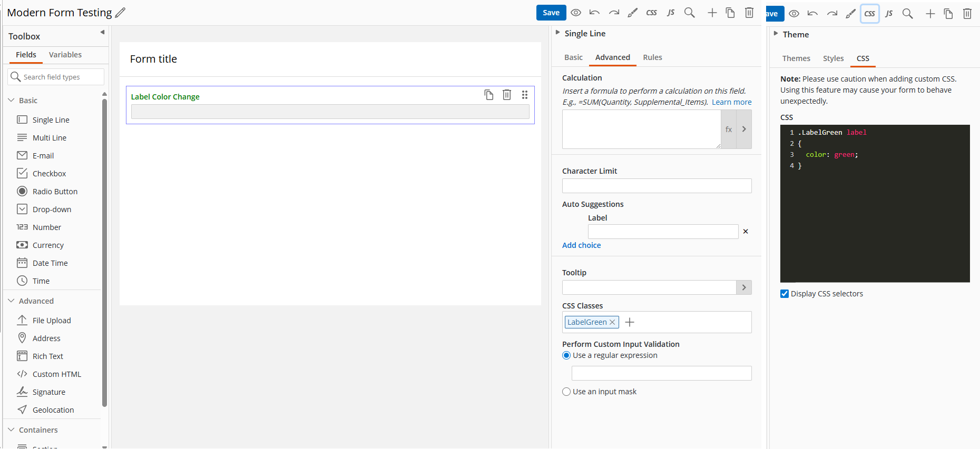The width and height of the screenshot is (980, 449).
Task: Select Use a regular expression option
Action: tap(566, 355)
